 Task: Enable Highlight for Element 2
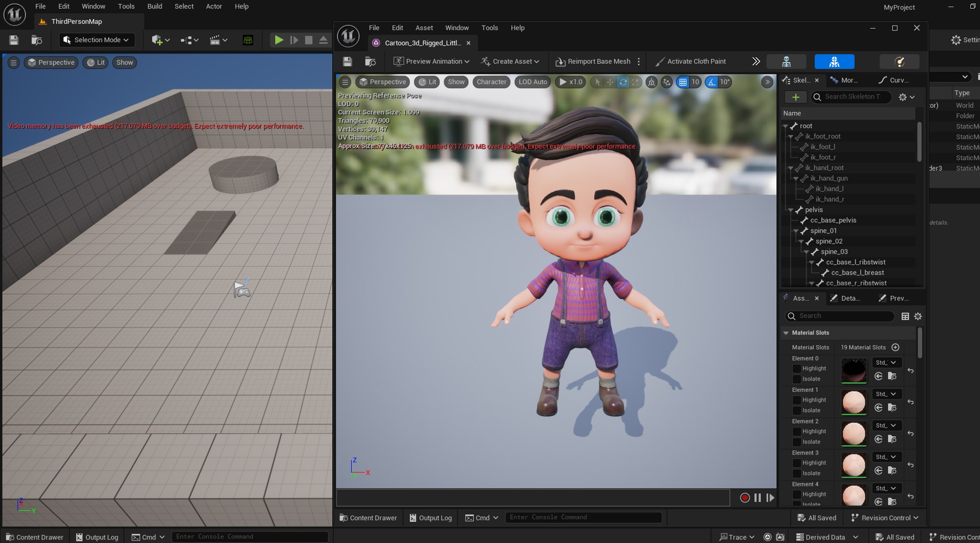[x=796, y=432]
